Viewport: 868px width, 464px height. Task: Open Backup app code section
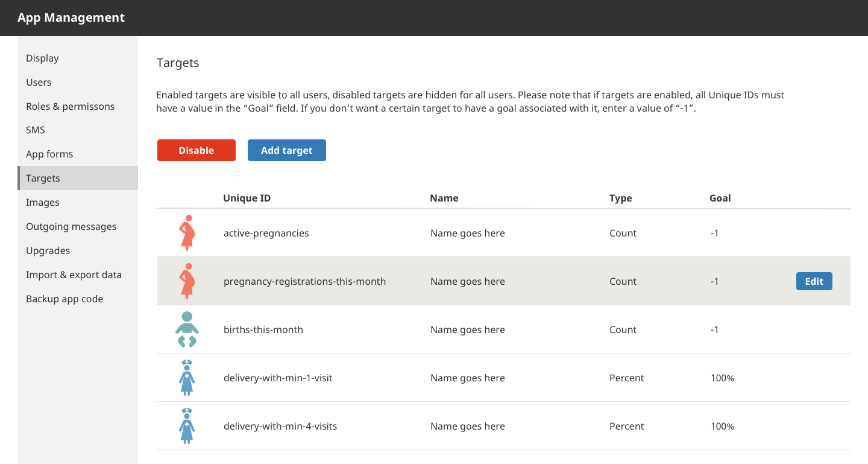pyautogui.click(x=78, y=299)
